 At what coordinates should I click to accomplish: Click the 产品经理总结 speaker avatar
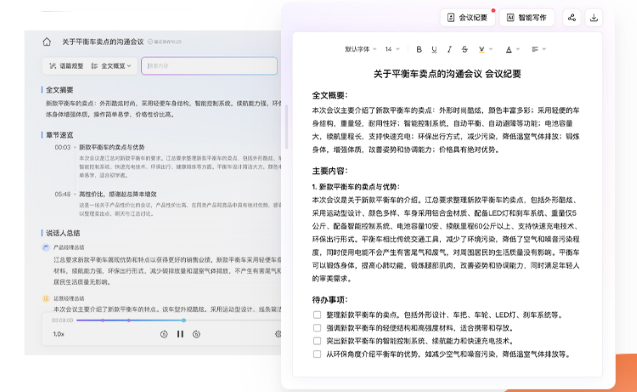(46, 247)
